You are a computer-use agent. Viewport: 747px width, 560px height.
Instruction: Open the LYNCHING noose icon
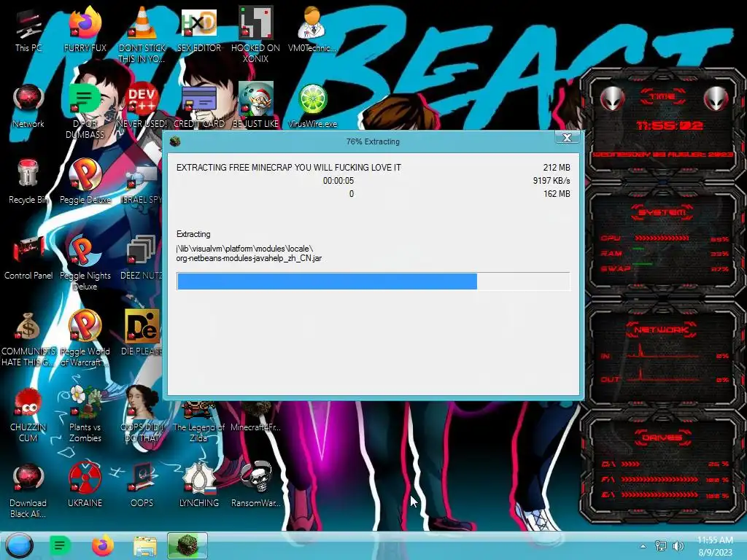pyautogui.click(x=199, y=486)
